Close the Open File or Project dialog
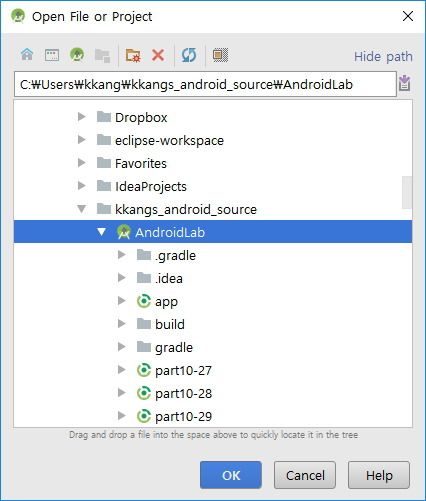The image size is (426, 501). point(408,16)
